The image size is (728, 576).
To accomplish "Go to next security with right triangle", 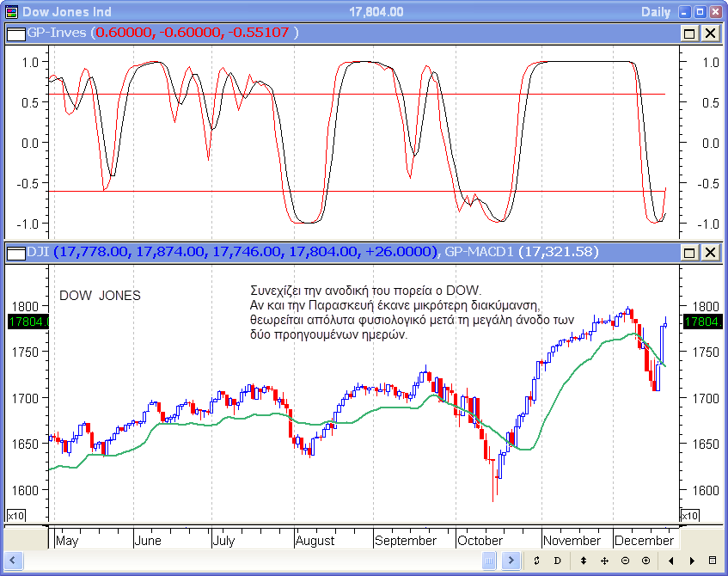I will pyautogui.click(x=690, y=561).
